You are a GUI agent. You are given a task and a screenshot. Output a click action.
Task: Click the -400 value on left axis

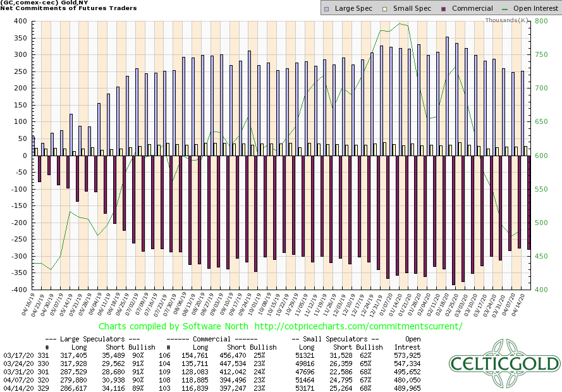17,290
